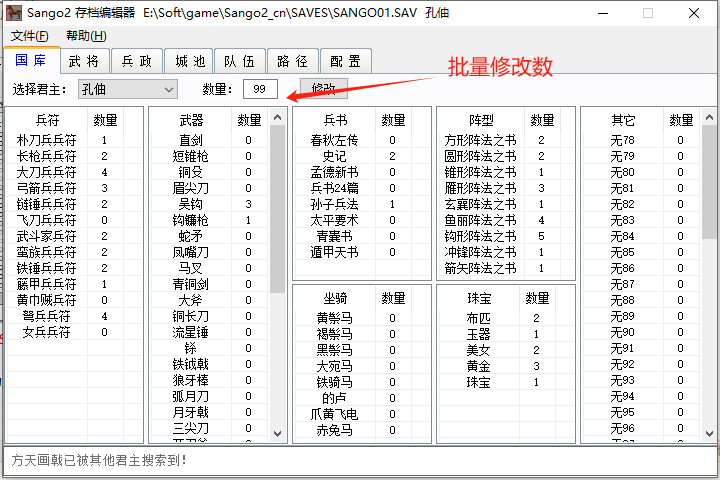Viewport: 720px width, 480px height.
Task: Pick 方形阵法之书 in the 阵型 list
Action: 480,140
